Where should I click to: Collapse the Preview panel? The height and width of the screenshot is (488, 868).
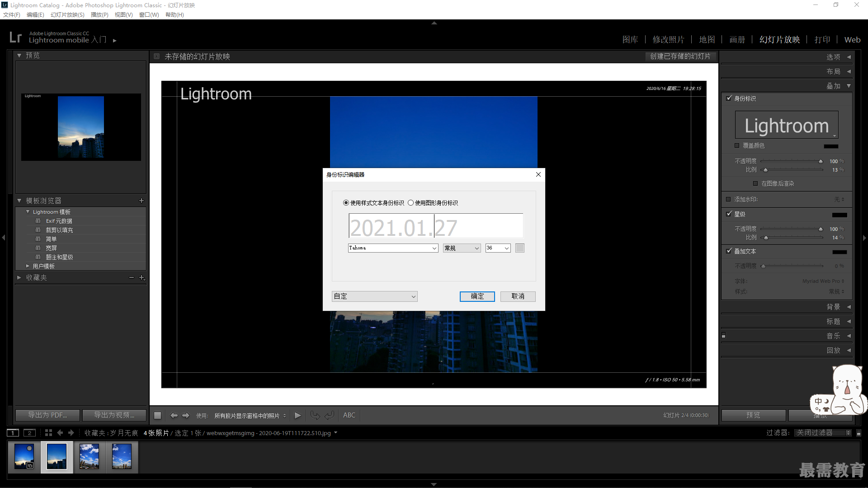19,56
